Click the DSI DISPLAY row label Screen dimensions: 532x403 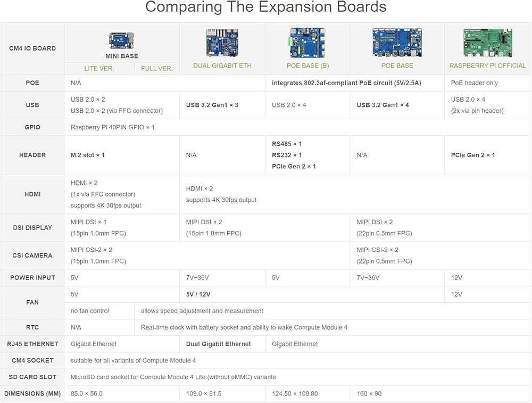32,227
